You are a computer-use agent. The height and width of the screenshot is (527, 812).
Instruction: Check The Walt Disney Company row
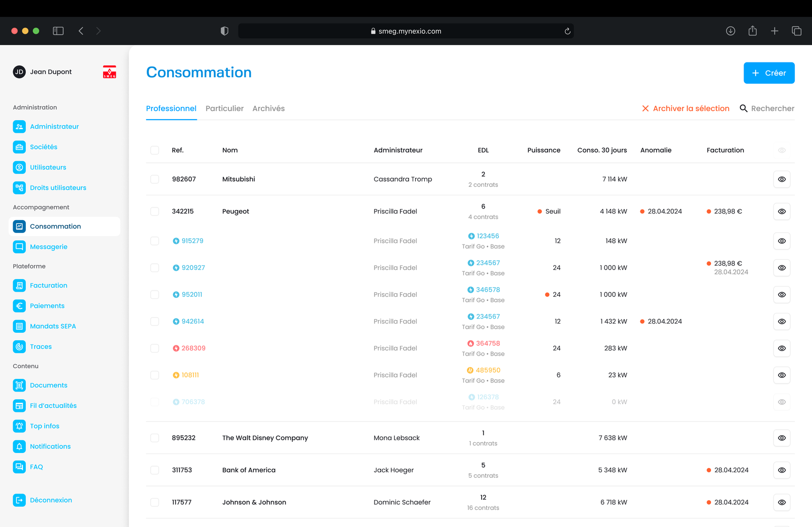click(155, 438)
